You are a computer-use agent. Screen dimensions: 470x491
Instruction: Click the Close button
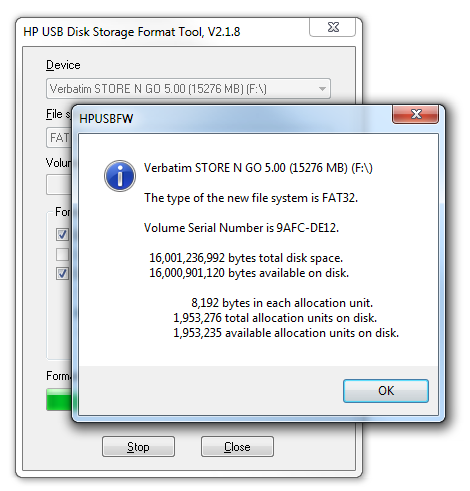237,447
